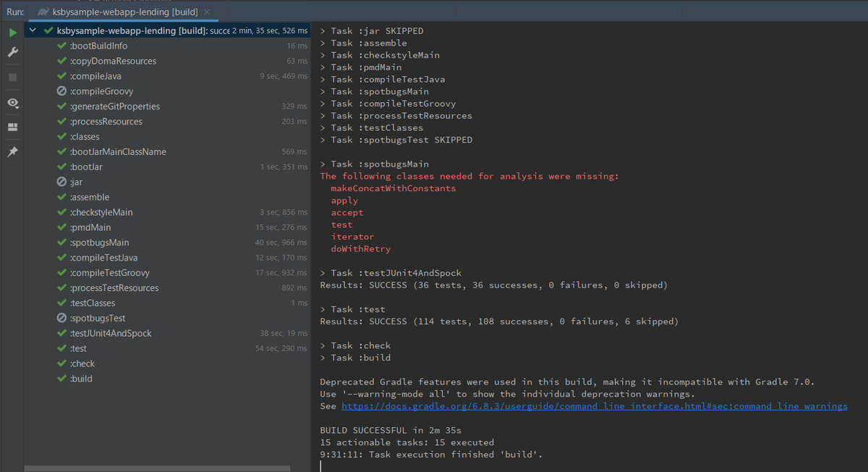Open the docs.gradle.org command line warnings link
This screenshot has height=472, width=868.
click(x=594, y=407)
